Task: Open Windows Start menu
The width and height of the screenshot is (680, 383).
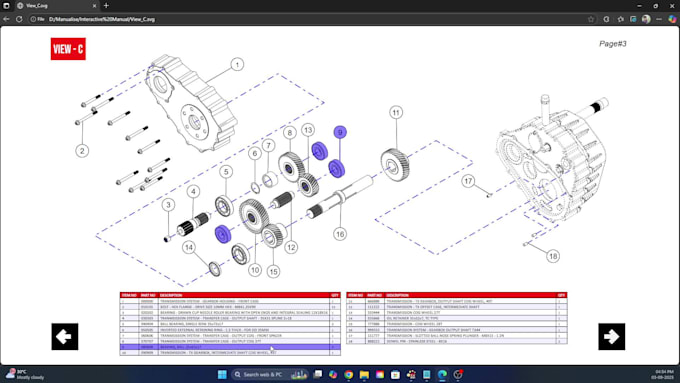Action: [222, 374]
